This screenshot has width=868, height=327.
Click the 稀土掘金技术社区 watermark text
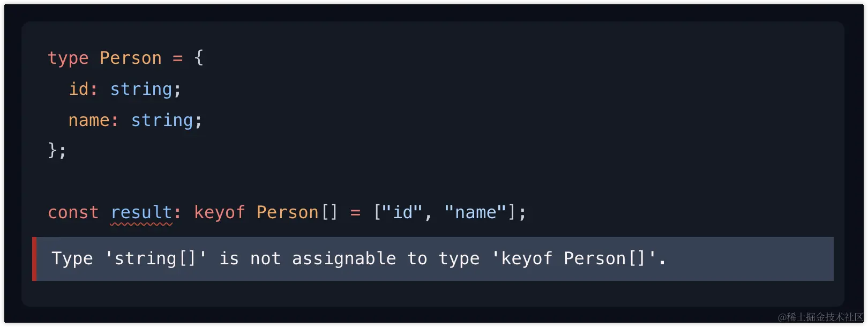[x=825, y=317]
